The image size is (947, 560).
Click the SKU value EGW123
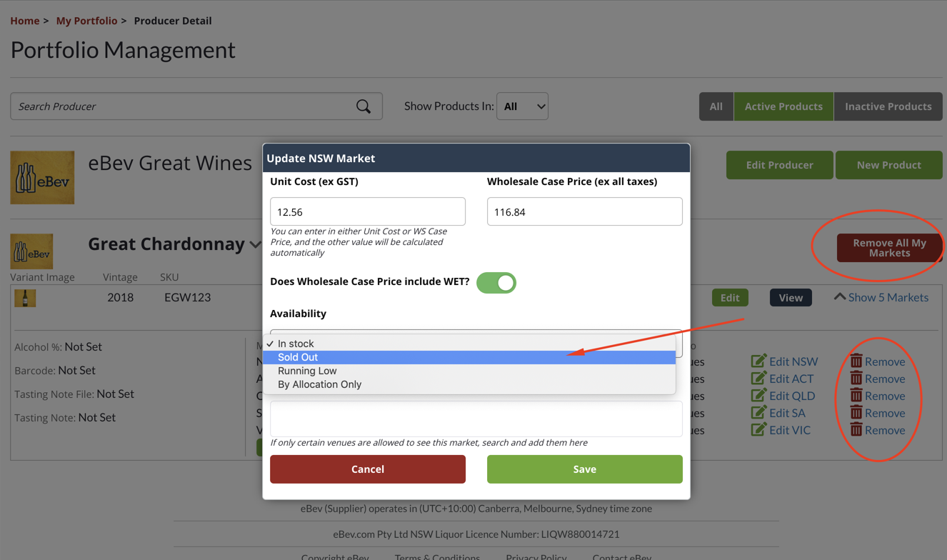[x=187, y=297]
